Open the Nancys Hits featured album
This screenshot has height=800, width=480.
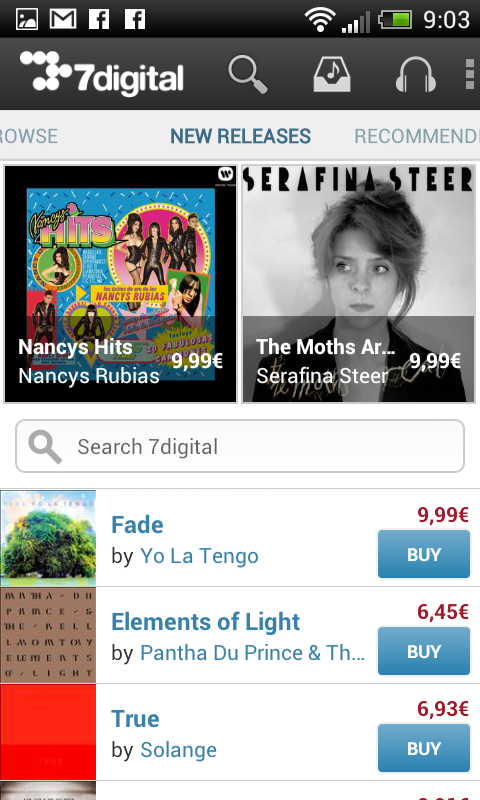click(120, 284)
